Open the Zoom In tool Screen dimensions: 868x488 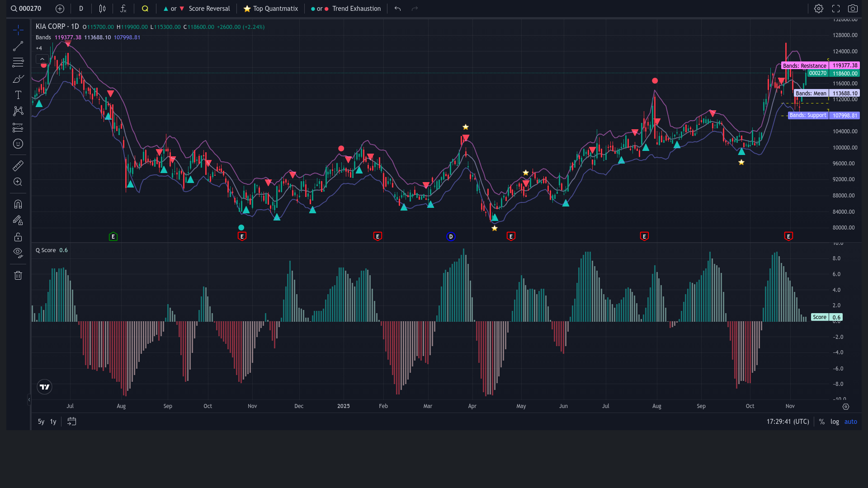pyautogui.click(x=18, y=182)
